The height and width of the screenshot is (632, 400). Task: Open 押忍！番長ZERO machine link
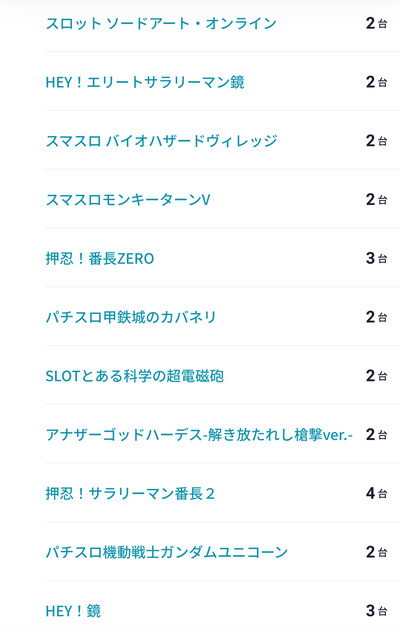coord(100,258)
